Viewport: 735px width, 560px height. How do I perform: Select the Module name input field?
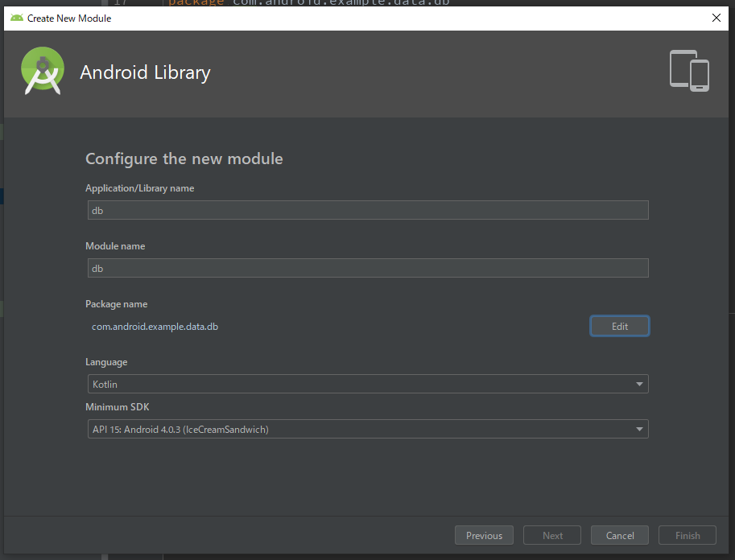[367, 268]
